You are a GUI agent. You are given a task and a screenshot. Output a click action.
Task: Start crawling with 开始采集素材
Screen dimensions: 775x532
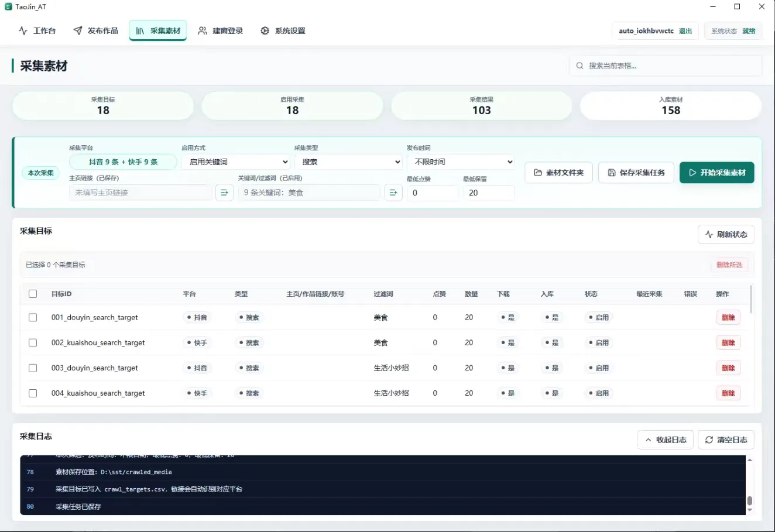point(717,173)
